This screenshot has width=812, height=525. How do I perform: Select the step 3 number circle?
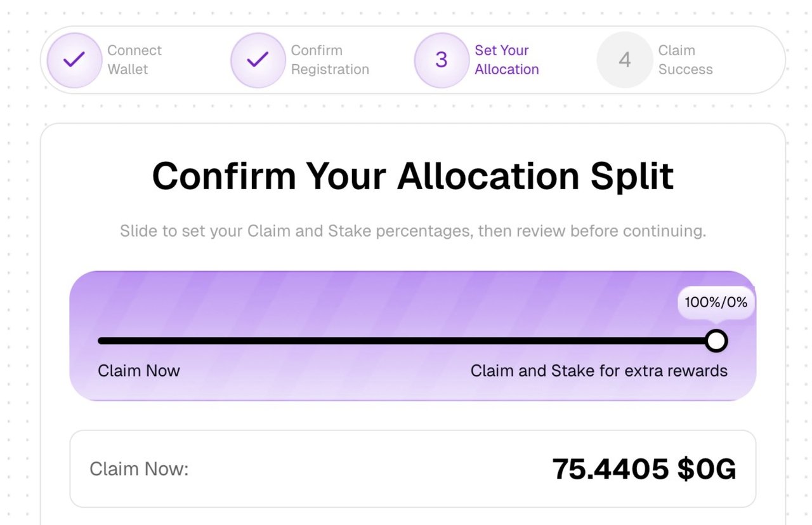point(441,60)
